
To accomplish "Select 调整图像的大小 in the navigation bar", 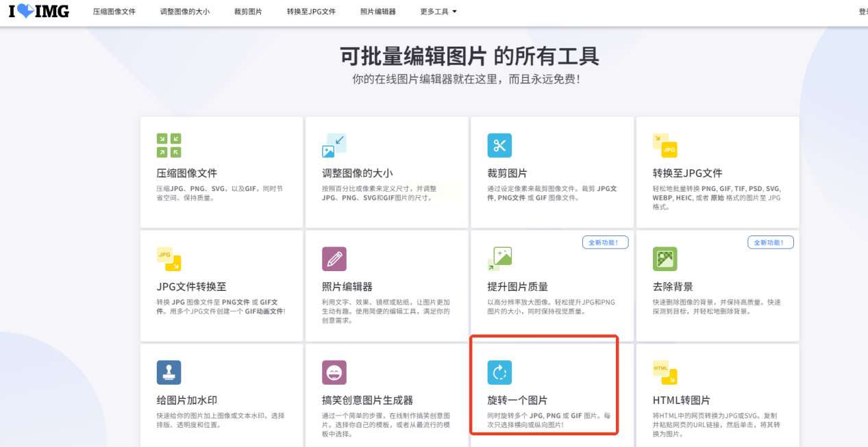I will pyautogui.click(x=184, y=12).
